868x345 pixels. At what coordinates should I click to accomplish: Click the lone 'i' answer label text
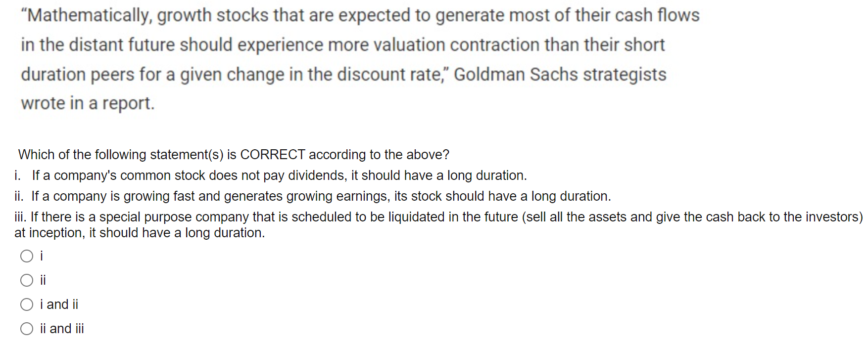(x=42, y=256)
